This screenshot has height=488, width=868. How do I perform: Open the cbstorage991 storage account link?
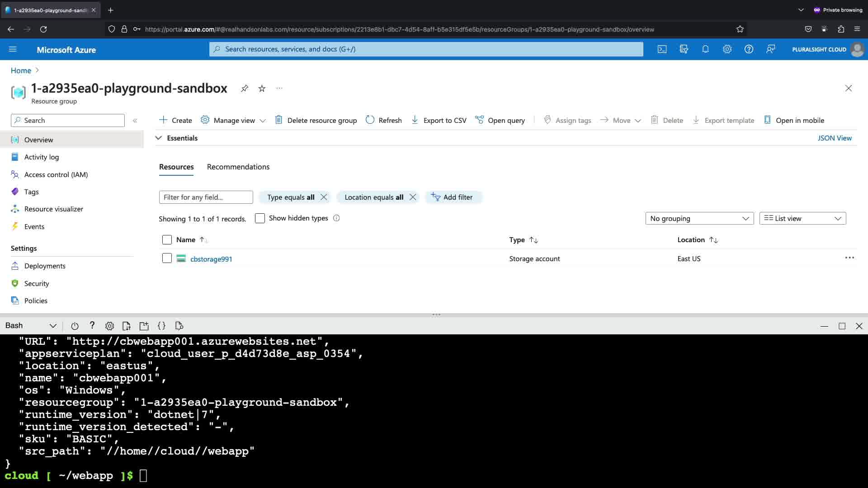pos(211,259)
